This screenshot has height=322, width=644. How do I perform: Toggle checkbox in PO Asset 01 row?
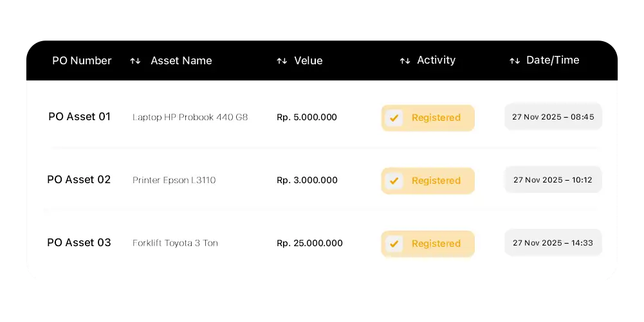(394, 118)
